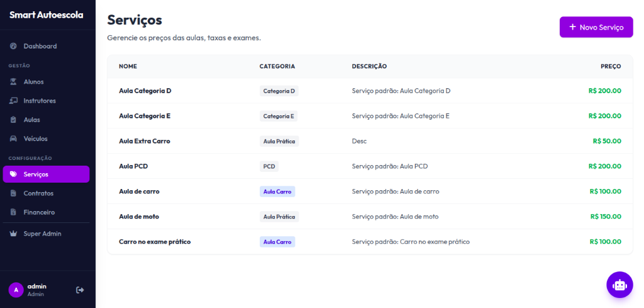Go to the Financeiro menu entry

(39, 212)
